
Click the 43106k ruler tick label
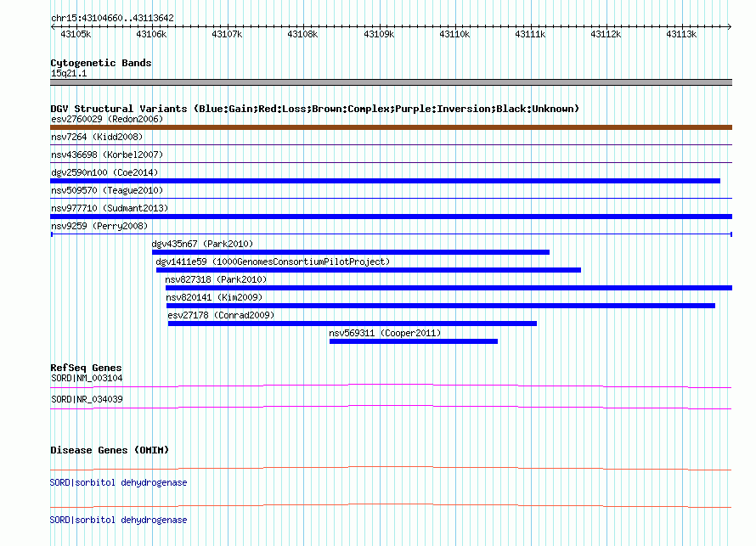click(x=151, y=34)
